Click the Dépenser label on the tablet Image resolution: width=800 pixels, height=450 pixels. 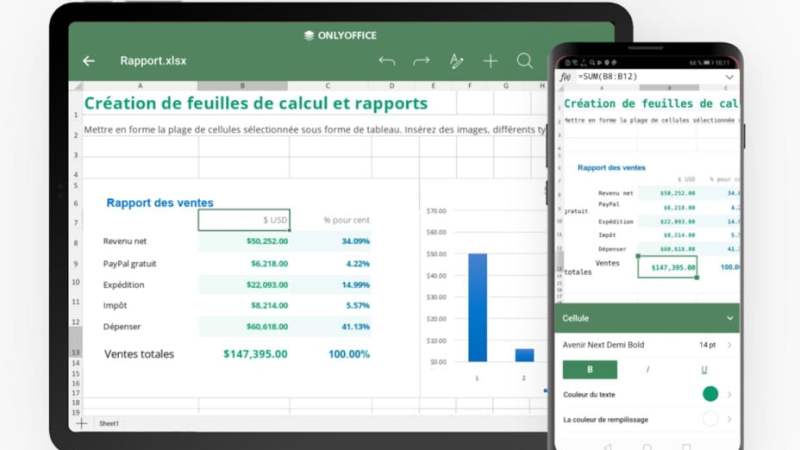click(121, 327)
